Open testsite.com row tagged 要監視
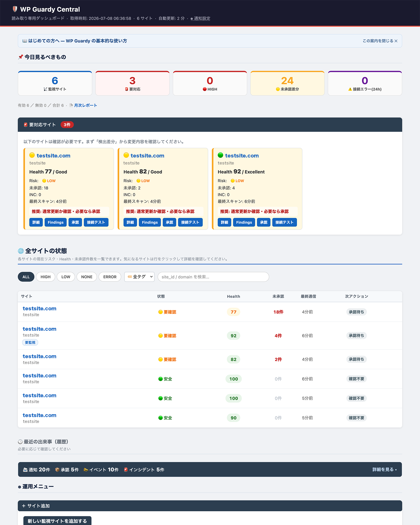Image resolution: width=420 pixels, height=525 pixels. click(39, 329)
